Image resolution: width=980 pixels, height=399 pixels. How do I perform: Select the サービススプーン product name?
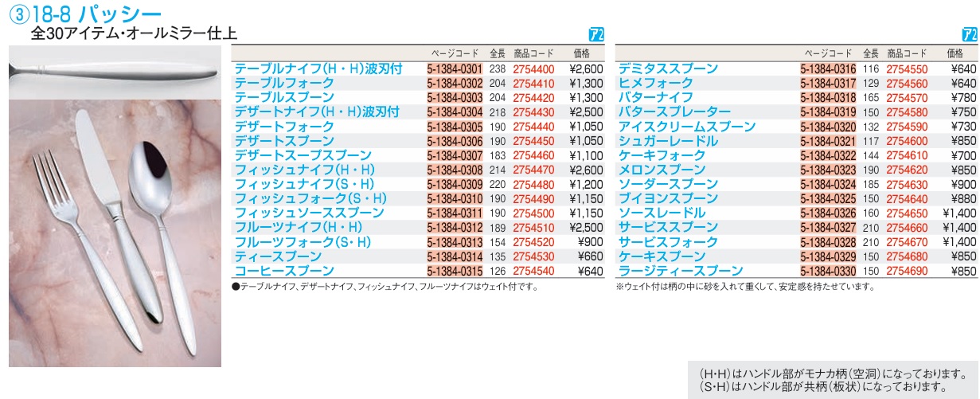click(x=668, y=227)
